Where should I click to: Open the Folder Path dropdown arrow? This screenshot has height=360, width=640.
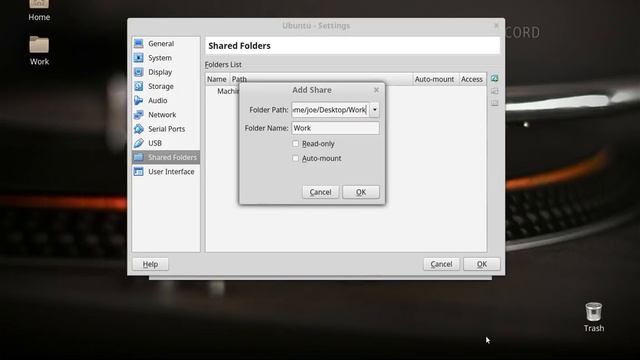tap(374, 110)
